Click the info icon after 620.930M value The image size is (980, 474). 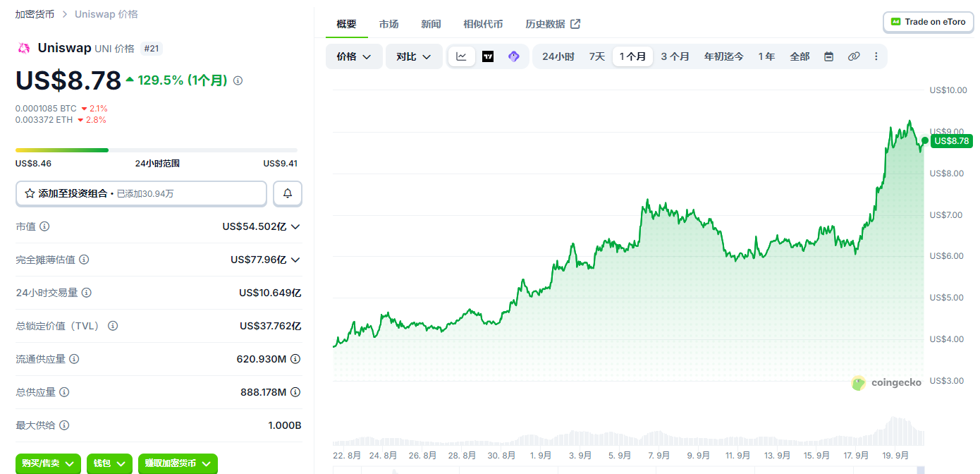pyautogui.click(x=295, y=359)
